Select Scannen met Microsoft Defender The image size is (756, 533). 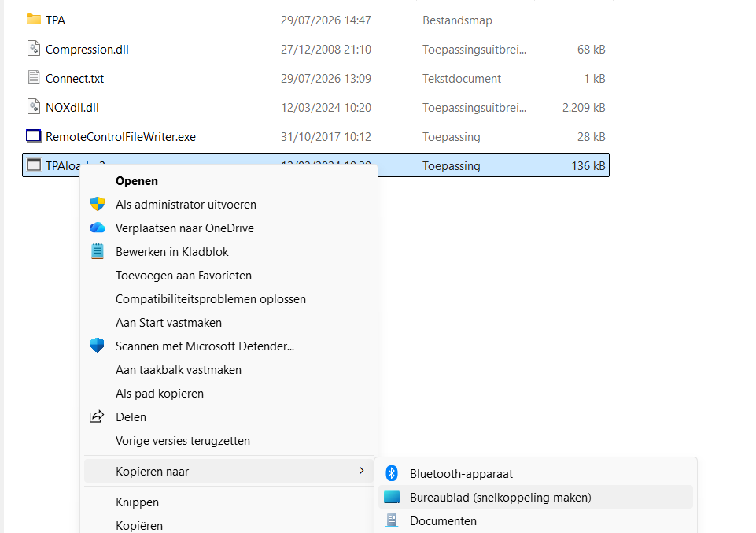click(x=229, y=346)
